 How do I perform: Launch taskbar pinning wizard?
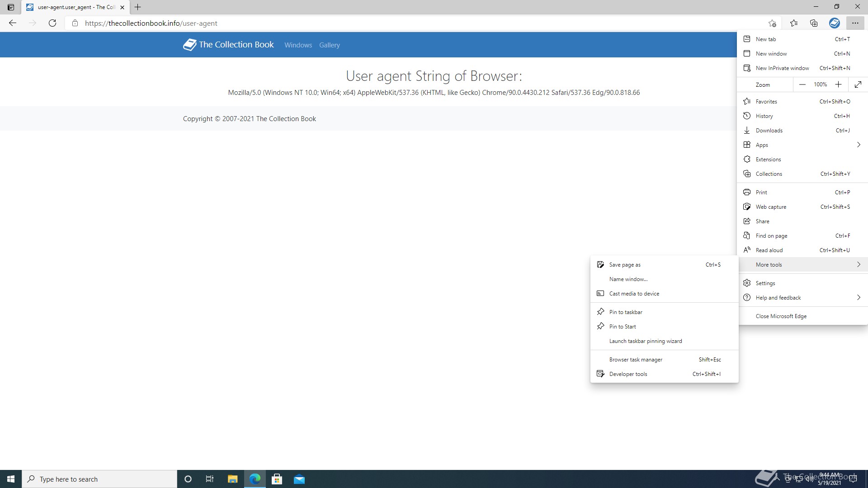tap(664, 341)
